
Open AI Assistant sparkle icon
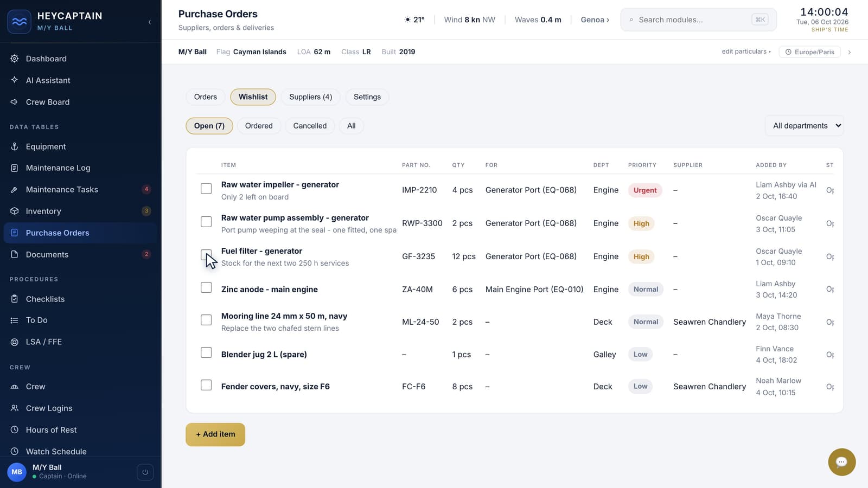click(x=15, y=80)
